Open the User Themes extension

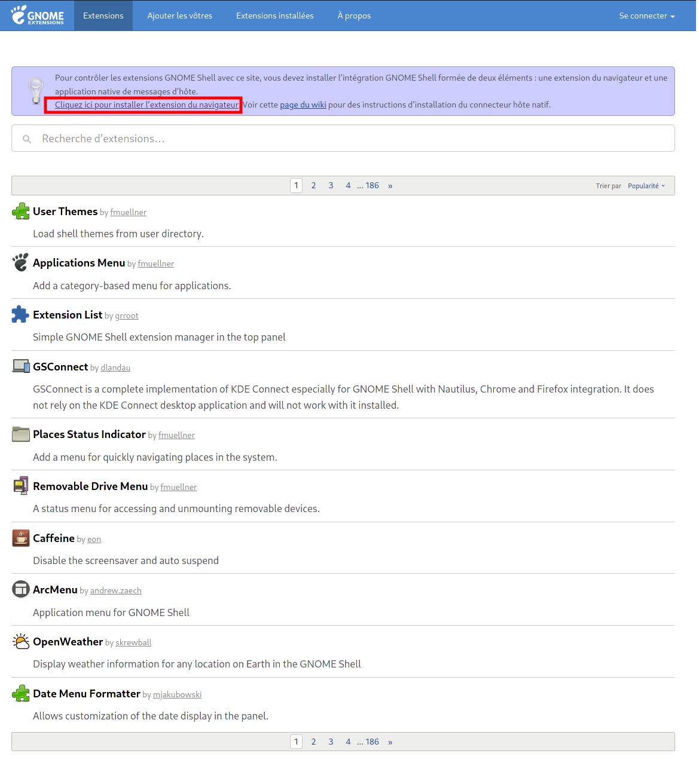coord(65,212)
